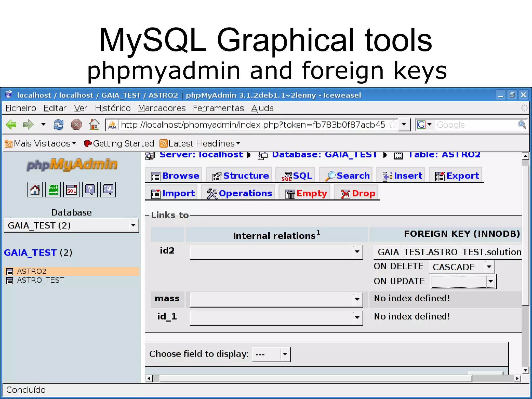The image size is (532, 399).
Task: Open the Ferramentas menu
Action: tap(218, 108)
